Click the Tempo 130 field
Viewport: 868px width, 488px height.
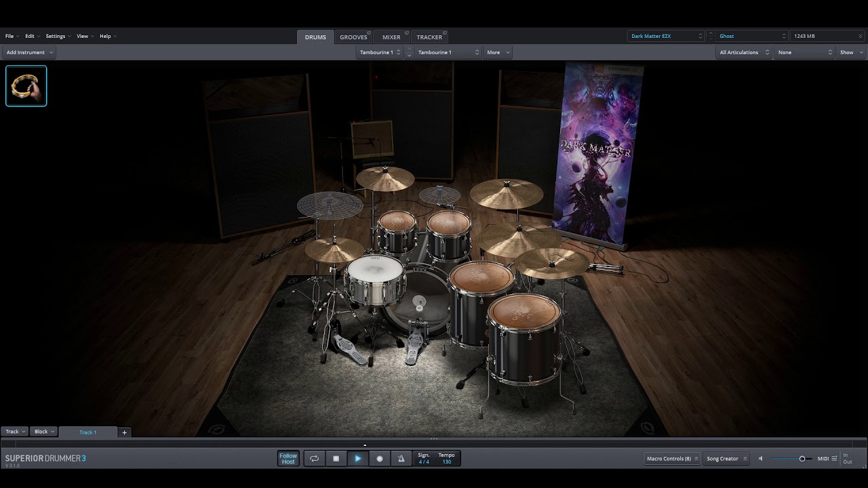[x=446, y=459]
